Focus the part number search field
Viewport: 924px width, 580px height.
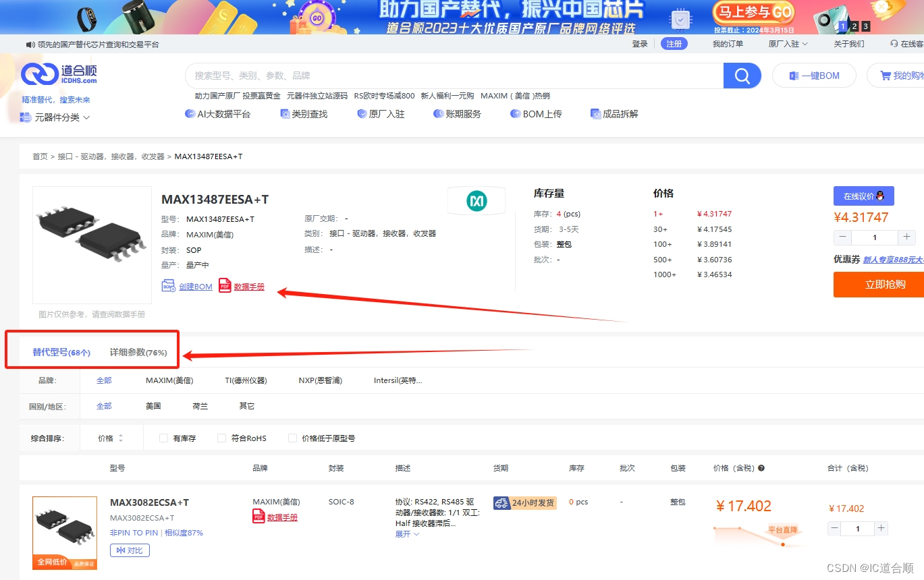(454, 76)
